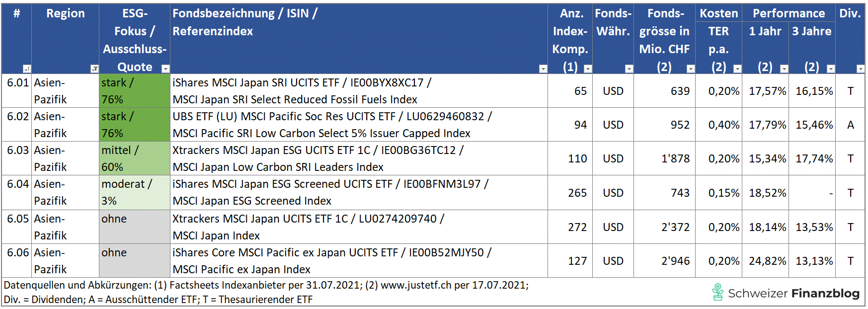Click the Xtrackers MSCI Japan UCITS ETF 1C cell
Image resolution: width=868 pixels, height=309 pixels.
pyautogui.click(x=358, y=227)
